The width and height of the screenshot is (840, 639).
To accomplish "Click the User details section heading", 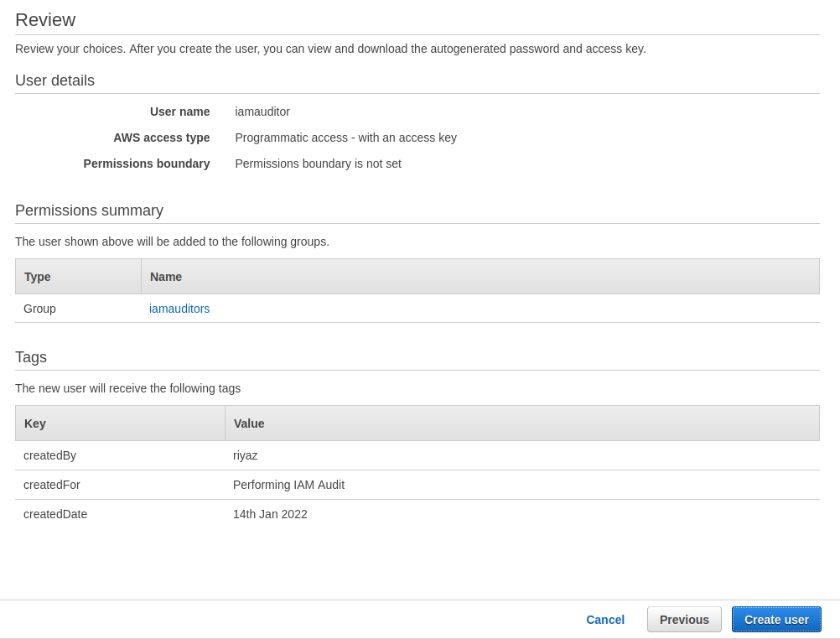I will click(x=54, y=81).
